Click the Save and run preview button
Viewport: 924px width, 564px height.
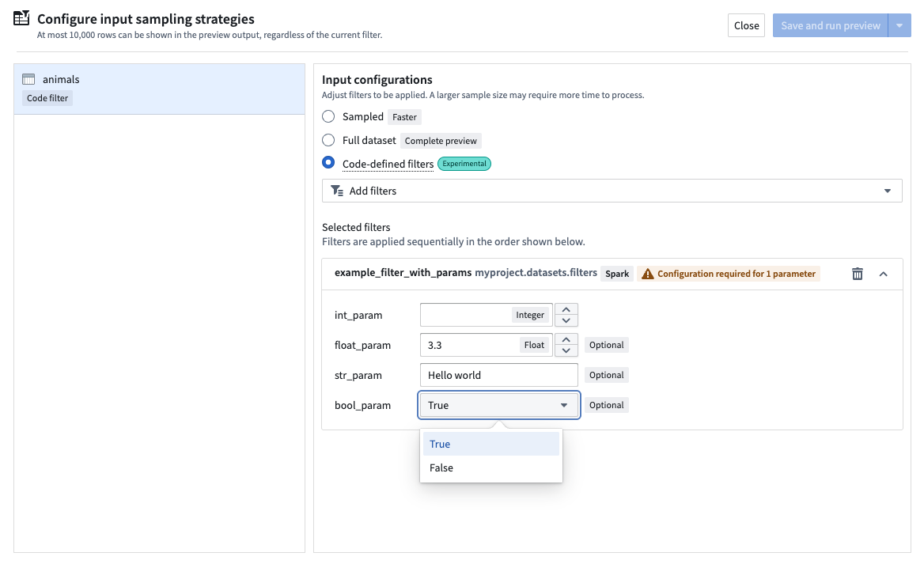(x=830, y=25)
